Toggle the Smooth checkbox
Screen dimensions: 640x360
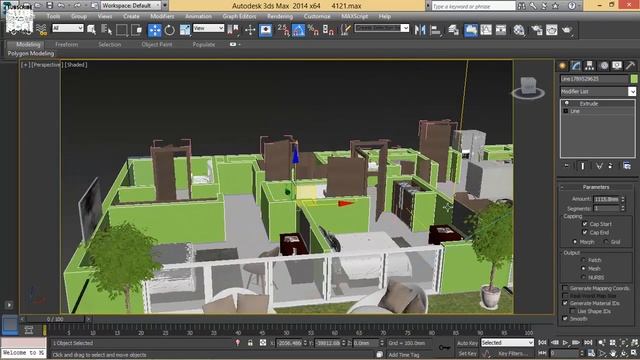[x=565, y=318]
